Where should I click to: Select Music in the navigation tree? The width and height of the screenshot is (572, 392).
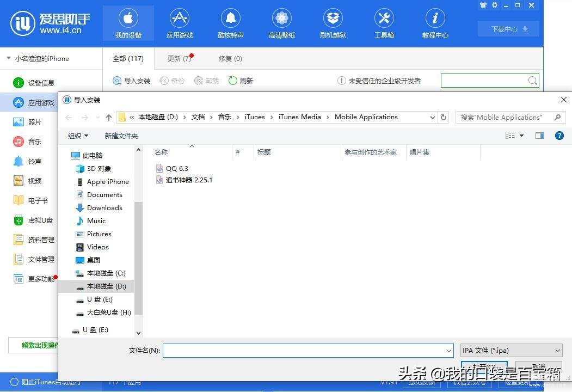coord(90,221)
